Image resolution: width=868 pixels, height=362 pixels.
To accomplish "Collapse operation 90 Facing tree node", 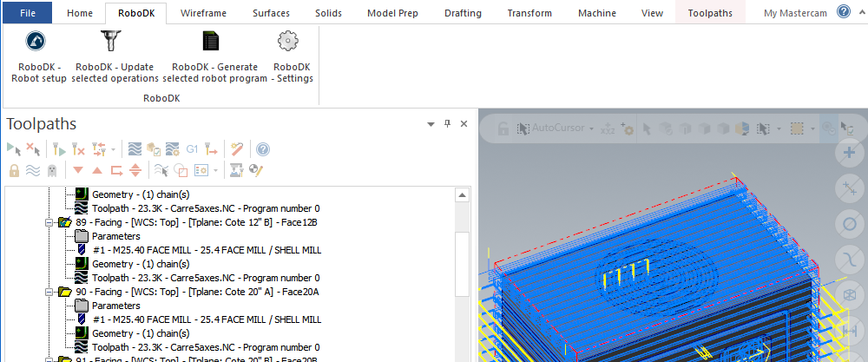I will (49, 293).
